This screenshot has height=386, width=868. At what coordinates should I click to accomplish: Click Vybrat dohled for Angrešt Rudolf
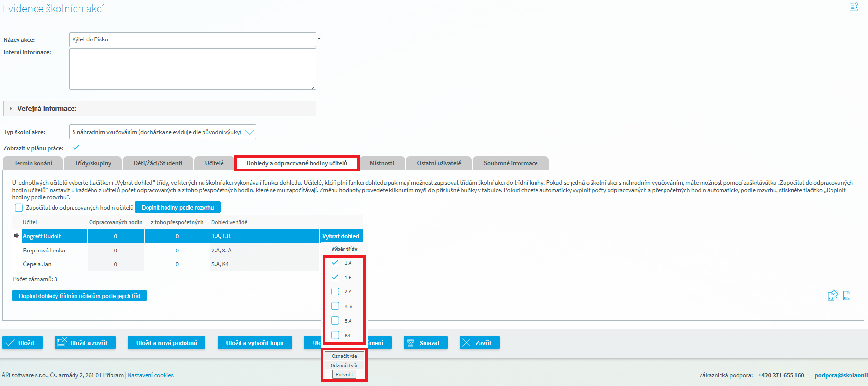341,236
